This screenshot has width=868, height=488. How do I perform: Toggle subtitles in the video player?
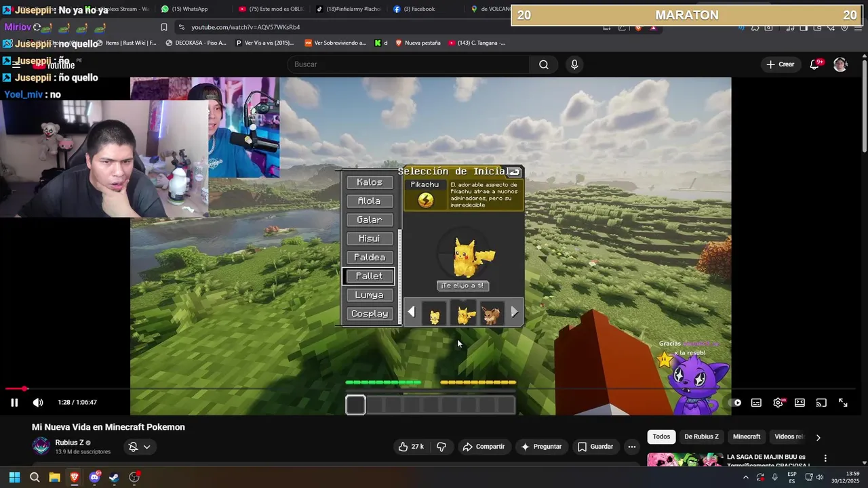(756, 403)
